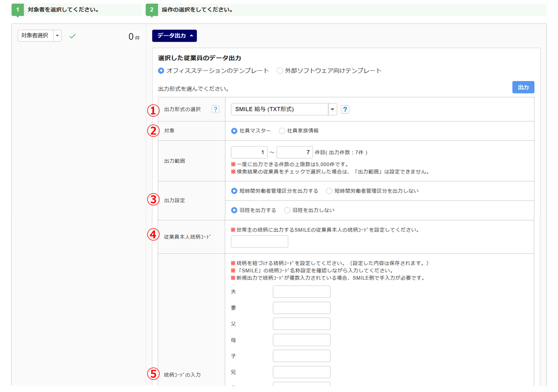Open the 対象者選択 dropdown arrow
This screenshot has width=558, height=392.
pyautogui.click(x=57, y=36)
